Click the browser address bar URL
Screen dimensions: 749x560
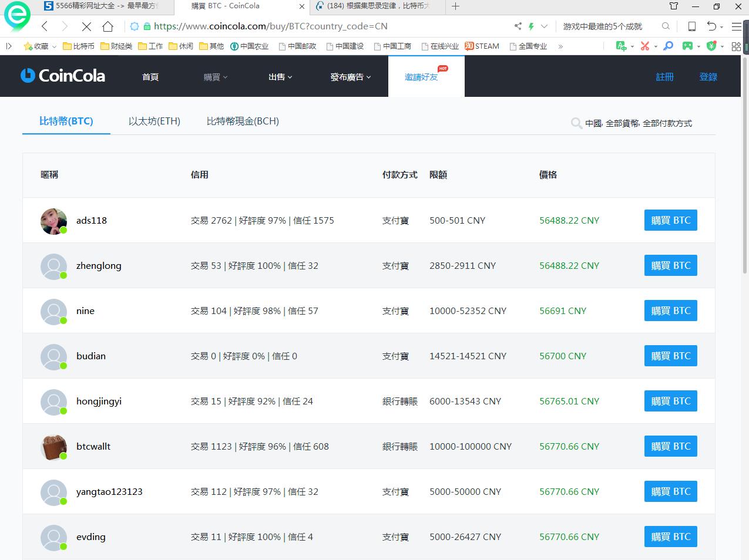click(270, 26)
